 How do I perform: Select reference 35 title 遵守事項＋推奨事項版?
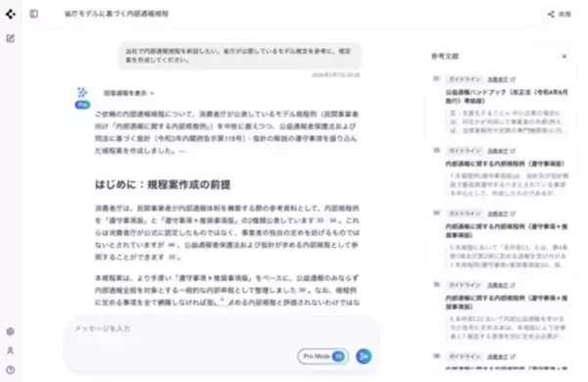coord(507,303)
